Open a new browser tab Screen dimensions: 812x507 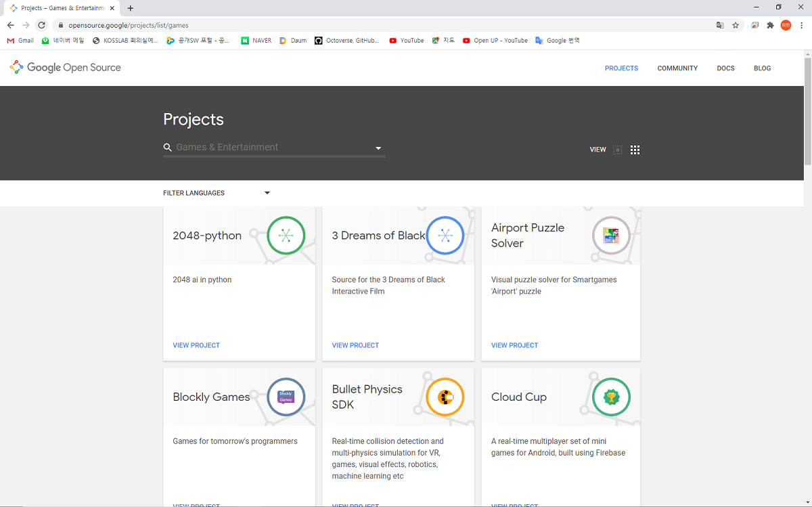(x=131, y=8)
